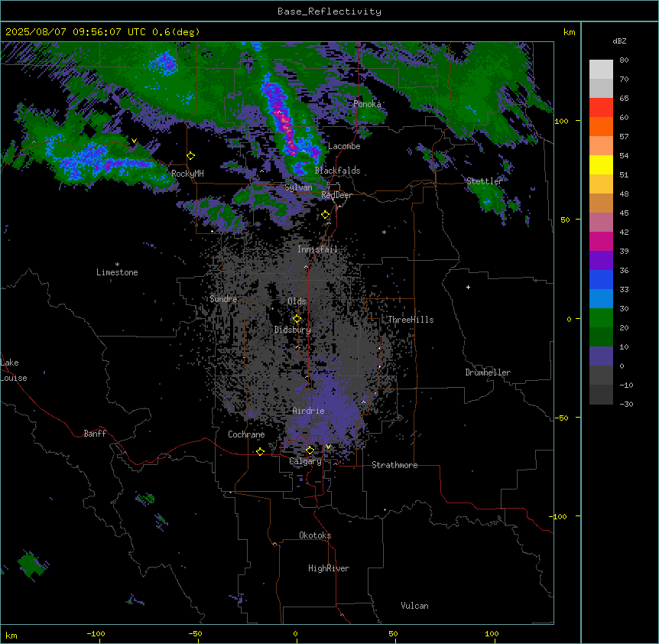The height and width of the screenshot is (644, 659).
Task: Select the white plus marker west of Drumheller area
Action: [x=468, y=287]
